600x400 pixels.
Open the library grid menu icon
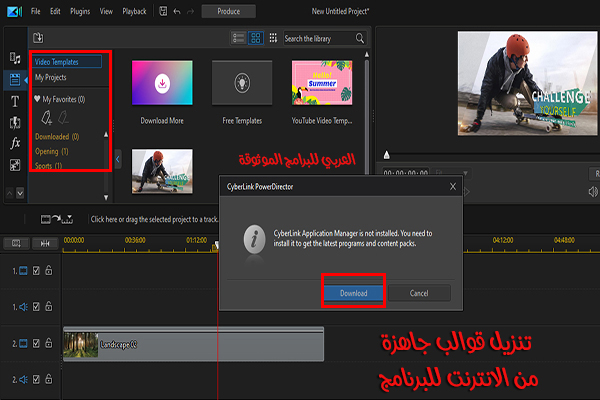[x=273, y=38]
